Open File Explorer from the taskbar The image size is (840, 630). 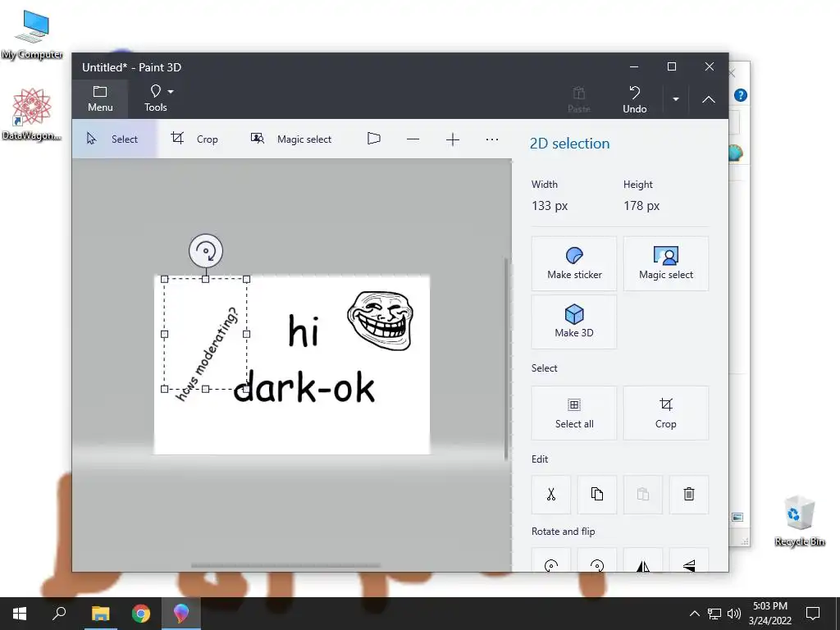pyautogui.click(x=100, y=614)
